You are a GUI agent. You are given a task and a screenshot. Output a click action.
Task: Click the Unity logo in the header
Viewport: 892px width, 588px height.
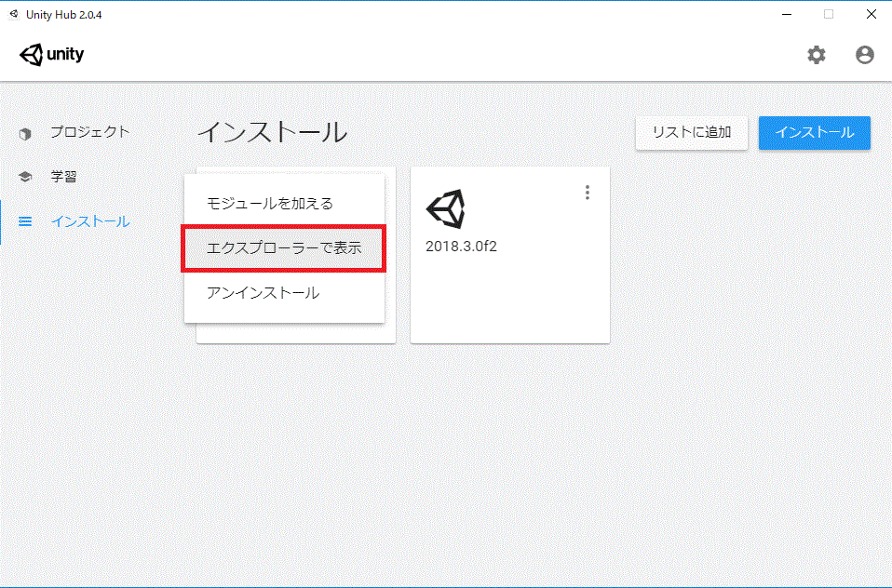click(52, 55)
